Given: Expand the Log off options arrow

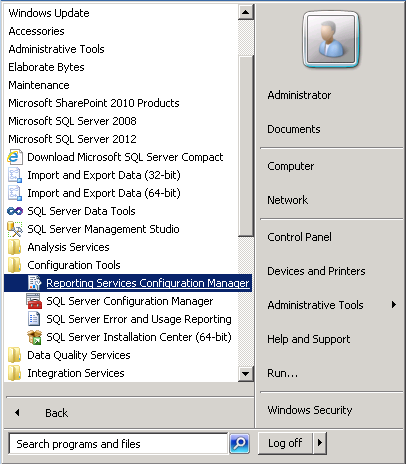Looking at the screenshot, I should coord(320,443).
